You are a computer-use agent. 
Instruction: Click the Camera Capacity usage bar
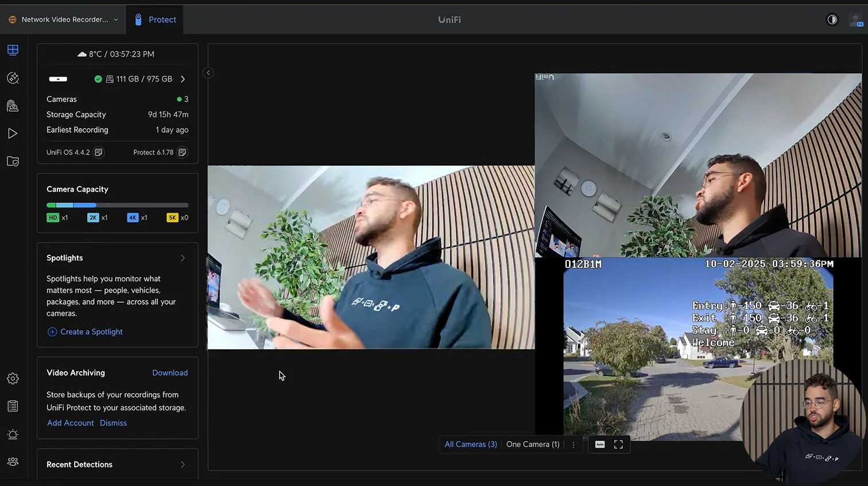click(117, 205)
